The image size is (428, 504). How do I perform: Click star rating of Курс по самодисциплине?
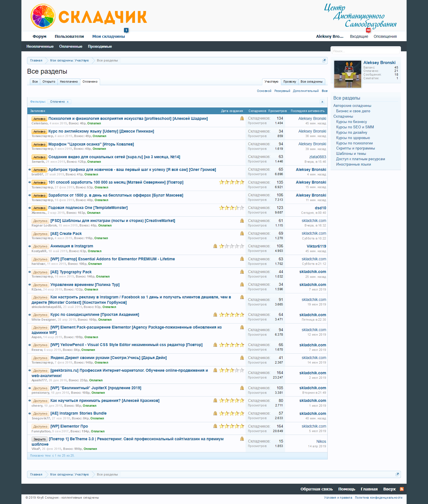(x=232, y=314)
